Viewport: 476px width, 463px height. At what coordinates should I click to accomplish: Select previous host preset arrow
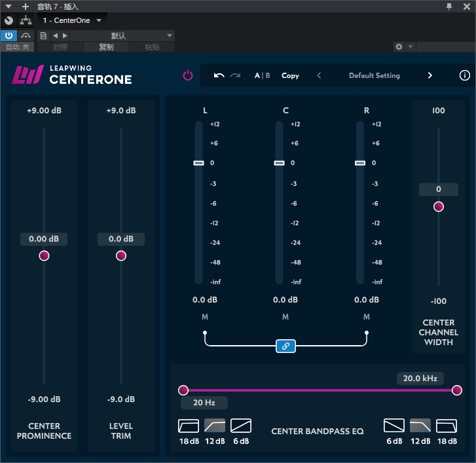point(55,36)
